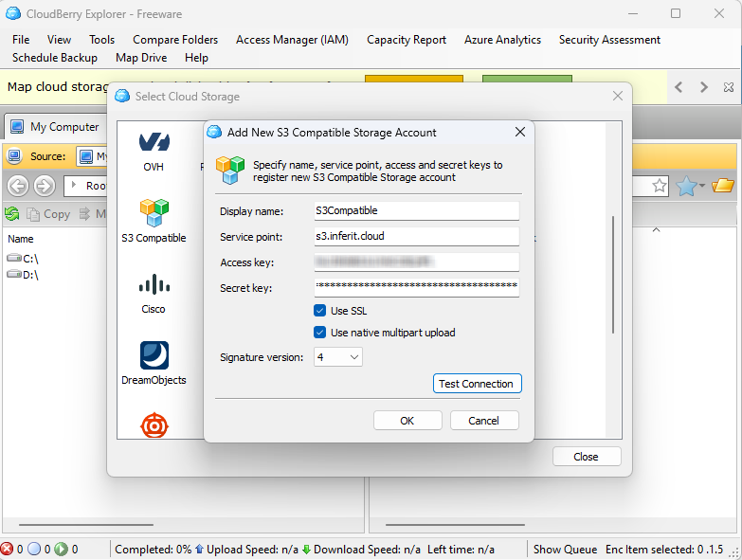742x560 pixels.
Task: Expand the Root path arrow in address bar
Action: tap(74, 186)
